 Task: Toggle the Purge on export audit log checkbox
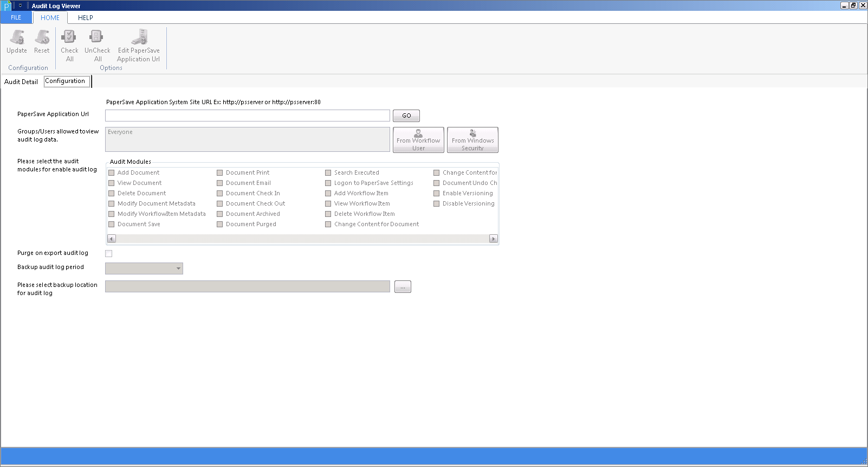[109, 253]
